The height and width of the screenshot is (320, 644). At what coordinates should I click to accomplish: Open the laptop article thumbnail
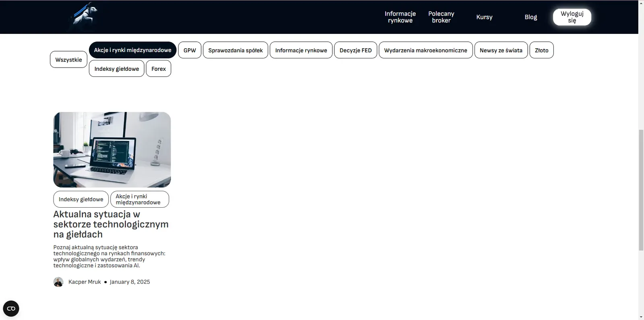tap(112, 150)
